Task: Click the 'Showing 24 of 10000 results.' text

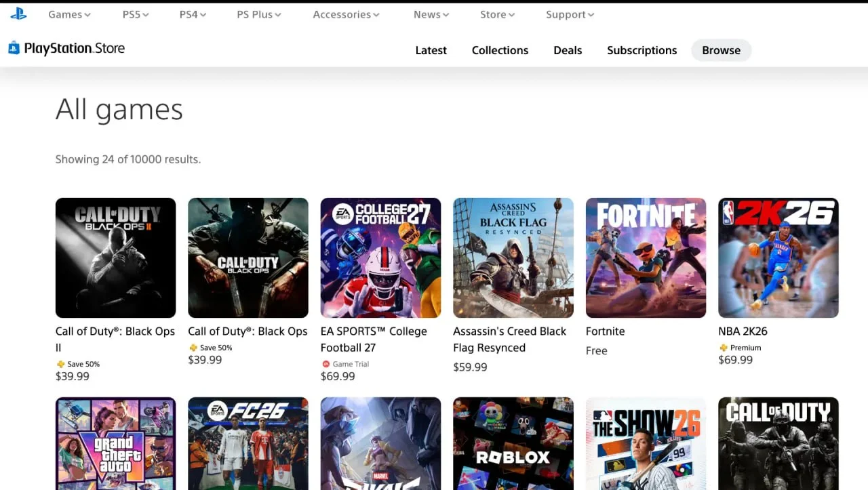Action: pos(128,159)
